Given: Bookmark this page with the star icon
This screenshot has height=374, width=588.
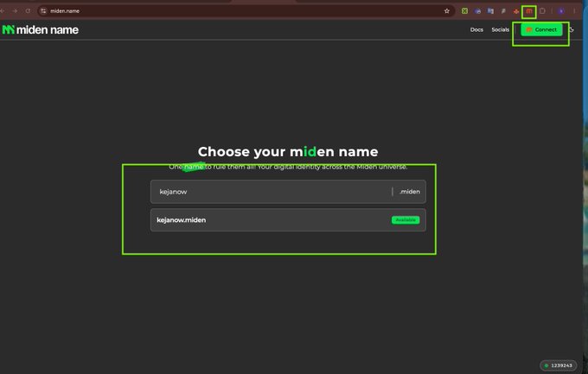Looking at the screenshot, I should tap(447, 11).
